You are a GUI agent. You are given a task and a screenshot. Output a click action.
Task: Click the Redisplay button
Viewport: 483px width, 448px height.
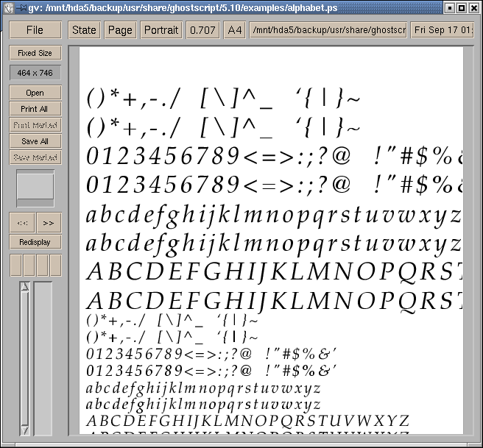35,241
